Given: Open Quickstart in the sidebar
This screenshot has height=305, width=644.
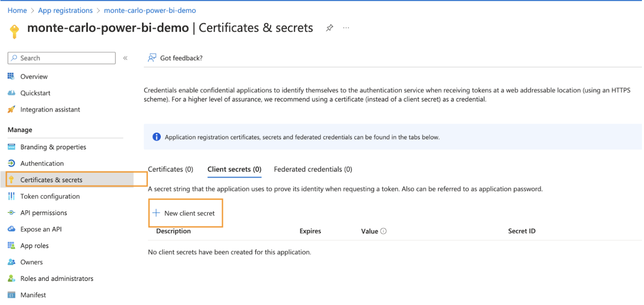Looking at the screenshot, I should pos(35,93).
